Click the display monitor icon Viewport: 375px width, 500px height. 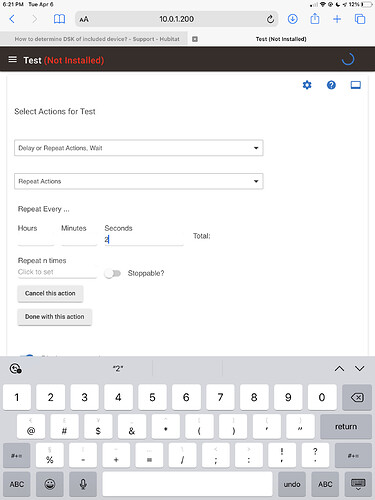[355, 85]
